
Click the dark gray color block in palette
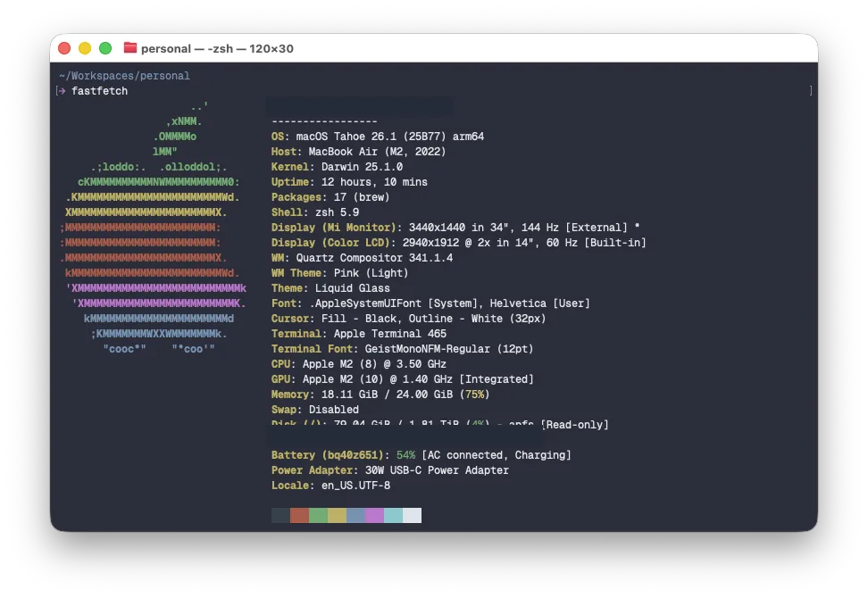coord(280,516)
